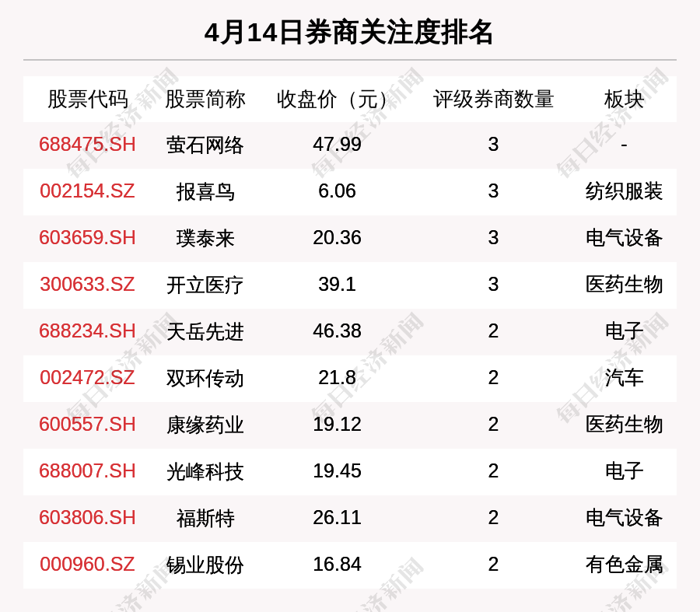Screen dimensions: 700x612
Task: Select stock name 福斯特
Action: coord(205,518)
